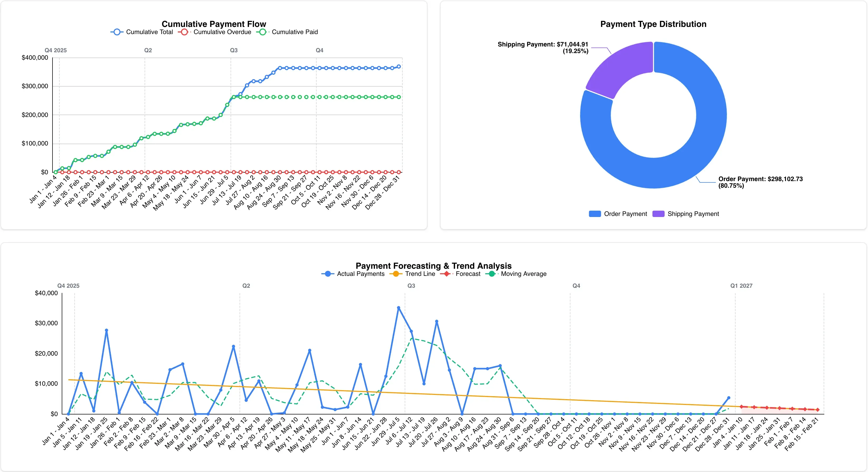Click the $40,000 axis label
Screen dimensions: 868x472
pyautogui.click(x=46, y=293)
